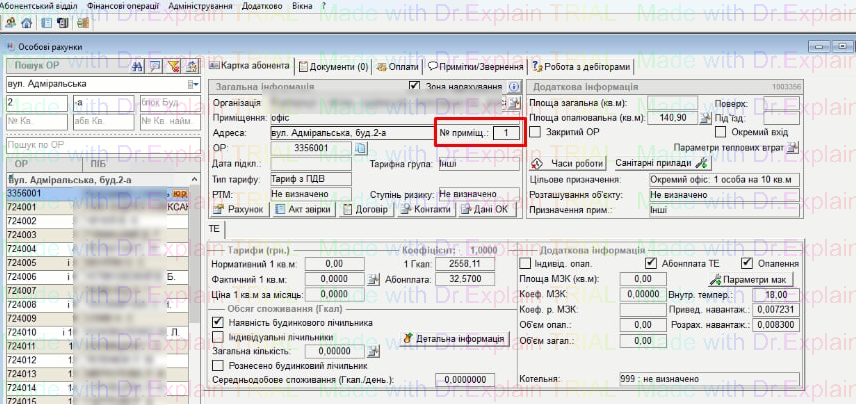The height and width of the screenshot is (405, 856).
Task: Click the Акт звірки button
Action: [x=305, y=209]
